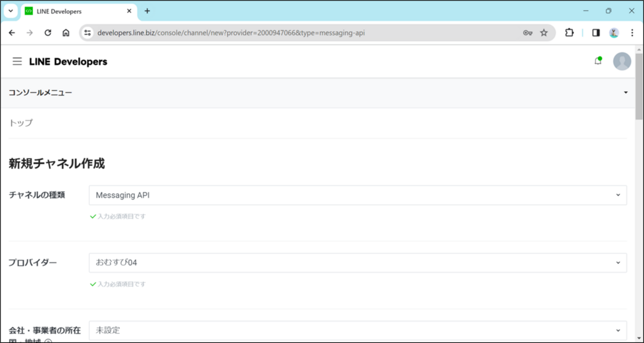Restore down the browser window
The height and width of the screenshot is (343, 644).
[x=609, y=11]
